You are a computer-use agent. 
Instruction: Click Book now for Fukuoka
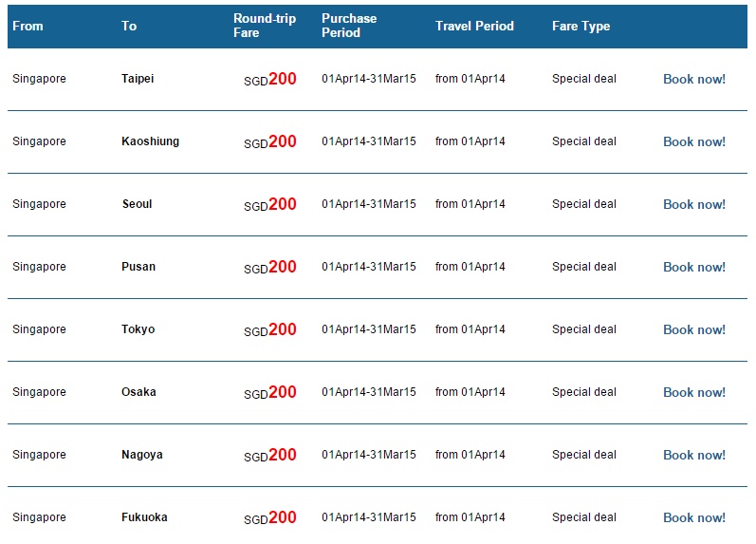coord(693,518)
